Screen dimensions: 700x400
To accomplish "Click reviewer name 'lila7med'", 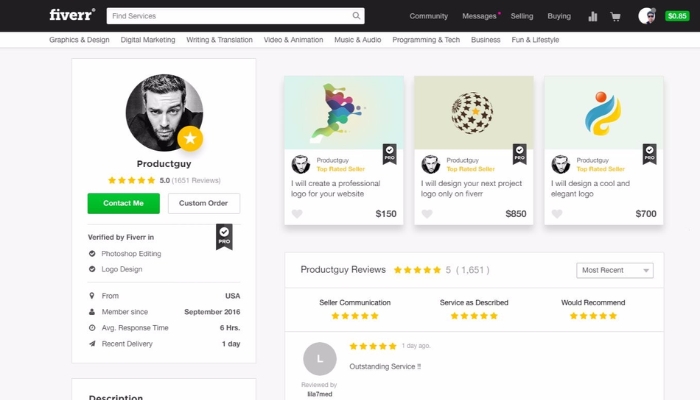I will (320, 394).
